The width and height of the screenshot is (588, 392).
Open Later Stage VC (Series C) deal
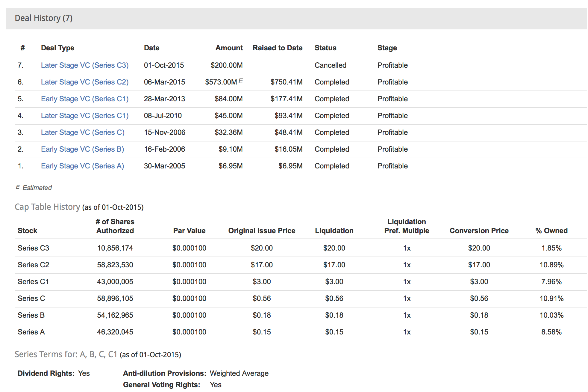(82, 132)
